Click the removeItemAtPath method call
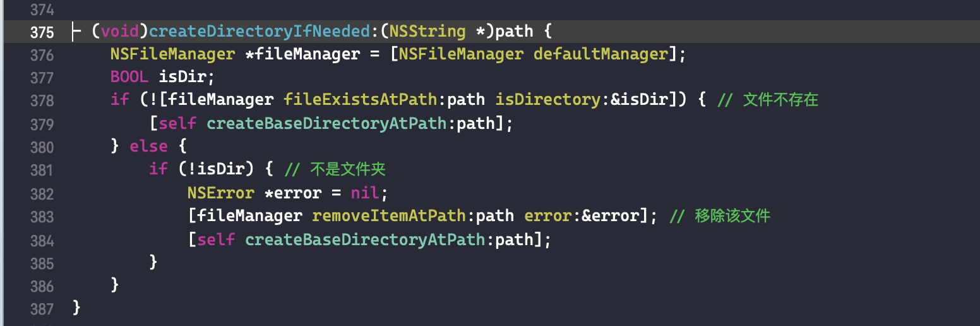The image size is (980, 326). pyautogui.click(x=388, y=216)
